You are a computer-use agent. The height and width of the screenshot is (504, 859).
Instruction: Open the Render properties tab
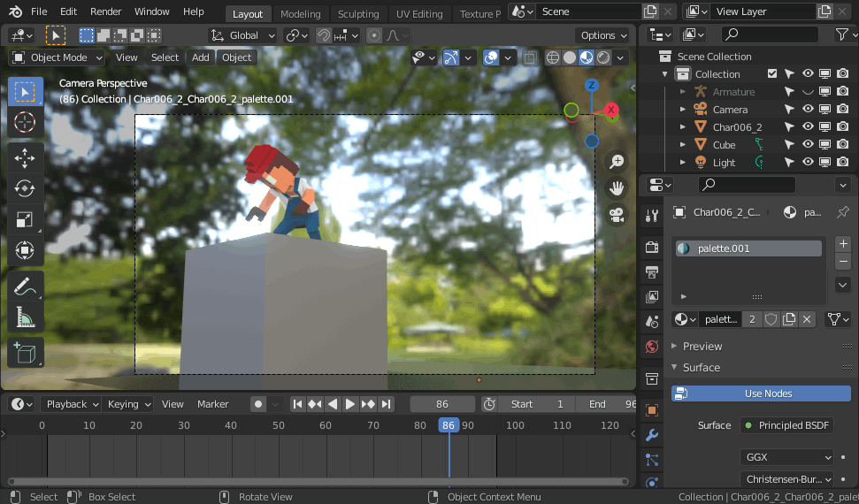[x=651, y=247]
